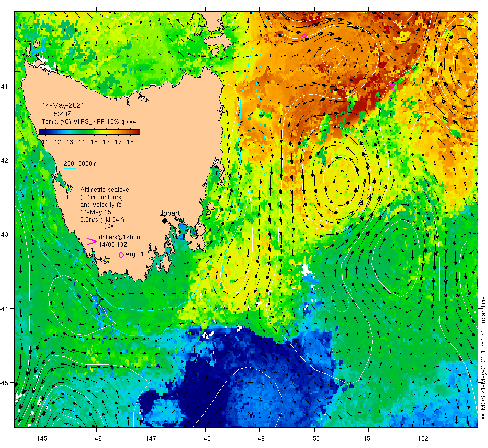
Task: Click the 'Argo 1' legend label
Action: coord(135,254)
